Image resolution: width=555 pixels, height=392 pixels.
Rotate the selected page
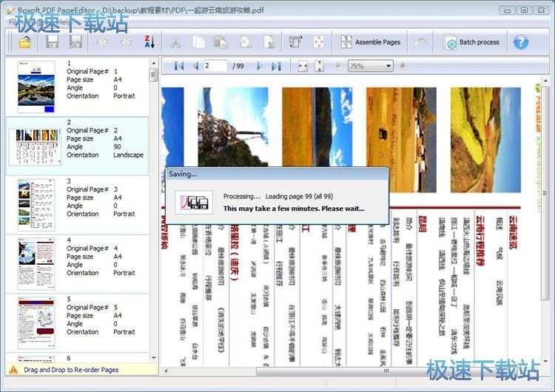tap(295, 42)
